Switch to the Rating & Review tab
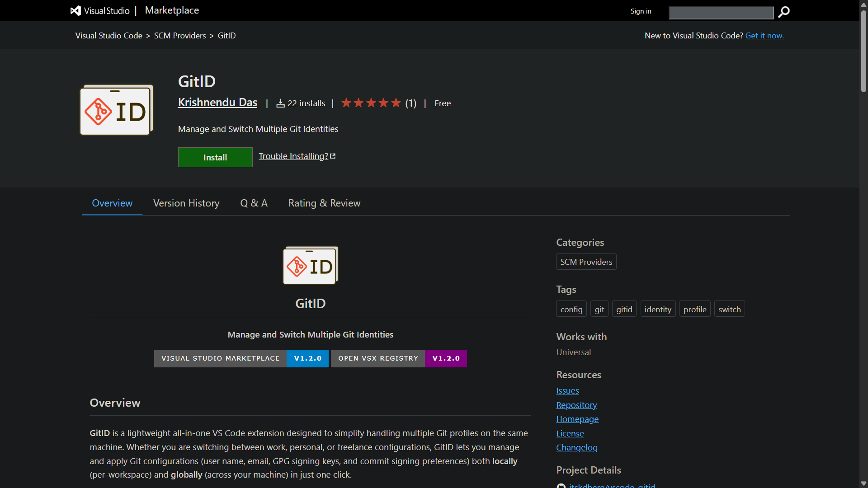The width and height of the screenshot is (868, 488). [x=325, y=203]
